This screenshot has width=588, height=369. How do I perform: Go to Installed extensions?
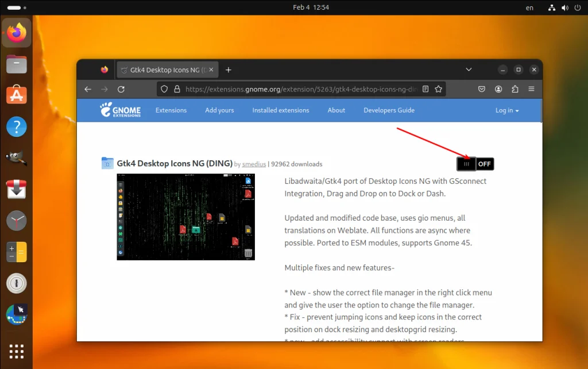pos(280,110)
